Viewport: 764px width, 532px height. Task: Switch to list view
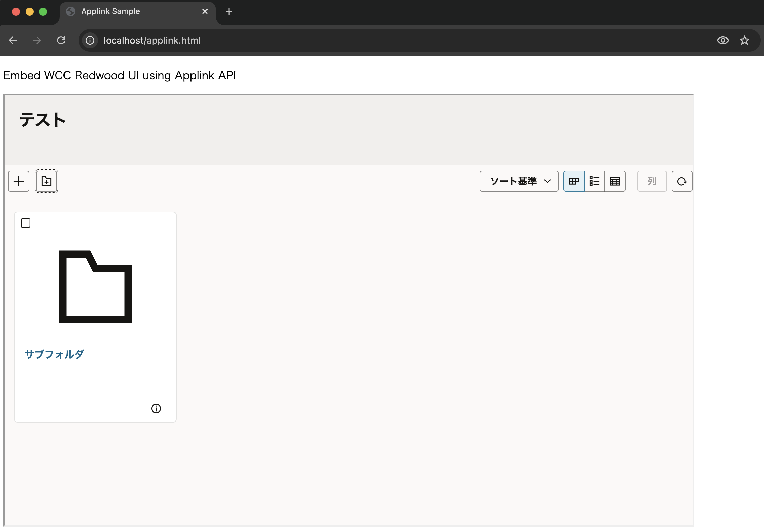coord(594,181)
